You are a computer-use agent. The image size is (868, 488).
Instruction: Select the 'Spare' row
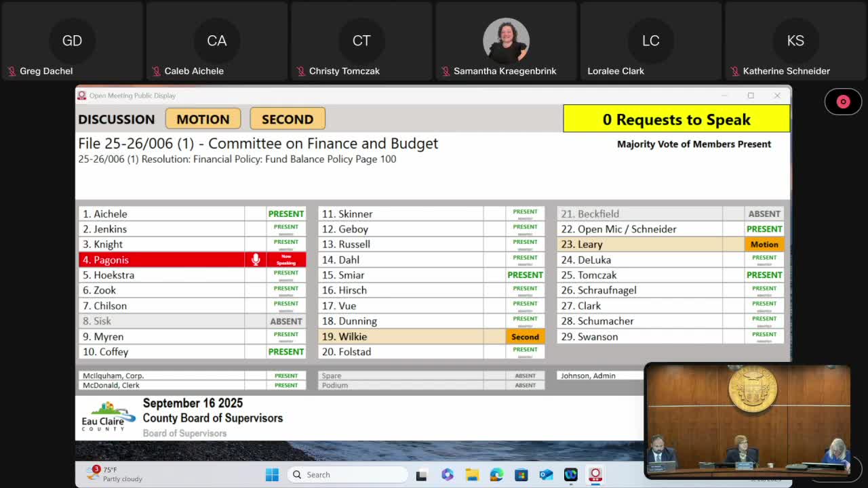click(x=431, y=375)
